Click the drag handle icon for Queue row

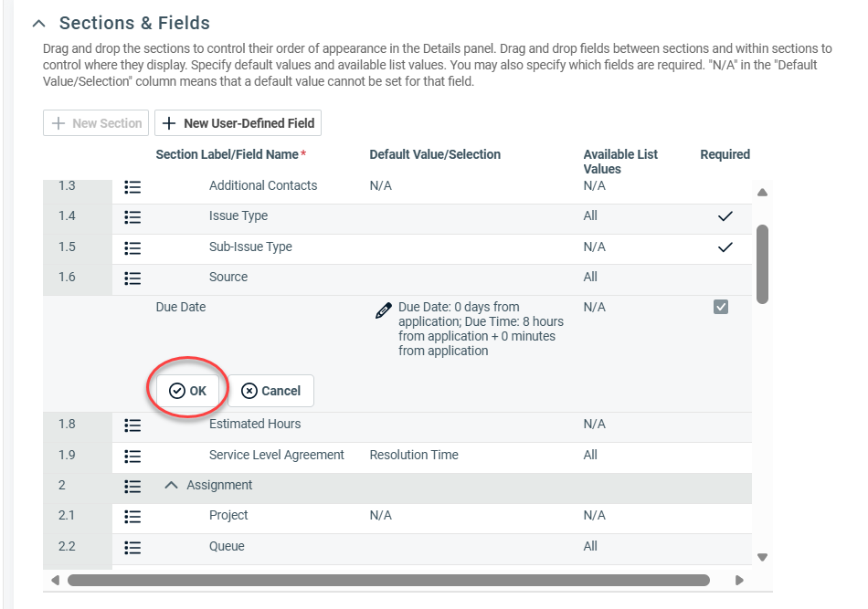(132, 547)
